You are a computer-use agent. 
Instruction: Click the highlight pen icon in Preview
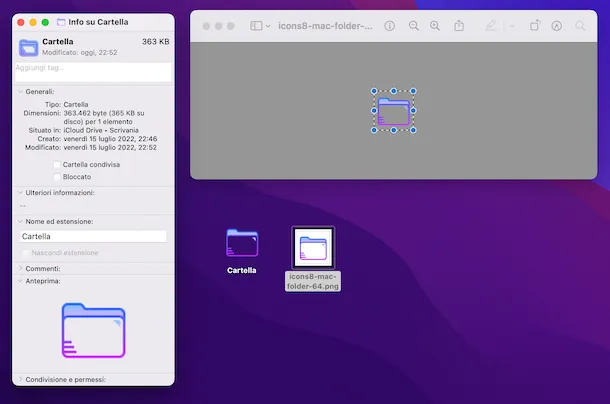pyautogui.click(x=491, y=26)
